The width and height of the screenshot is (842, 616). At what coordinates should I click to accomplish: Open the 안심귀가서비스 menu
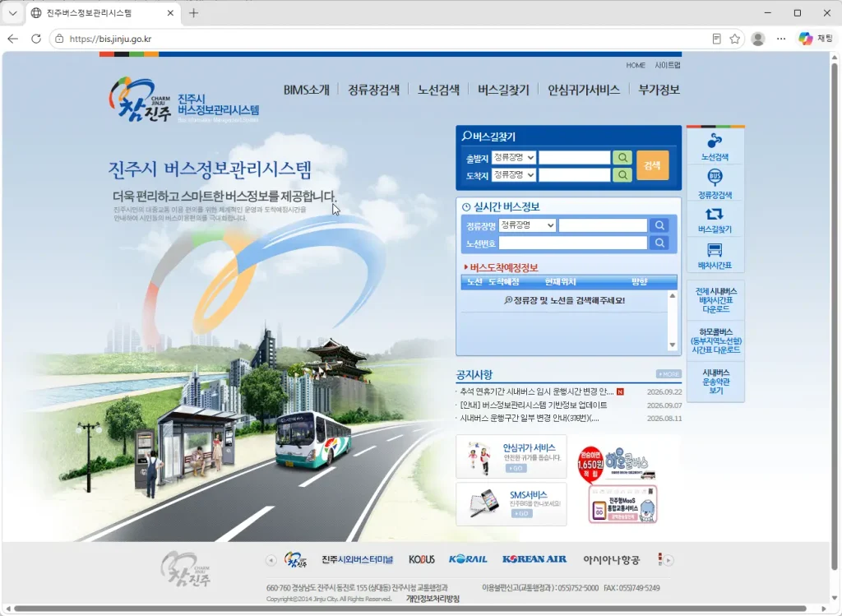click(x=584, y=90)
